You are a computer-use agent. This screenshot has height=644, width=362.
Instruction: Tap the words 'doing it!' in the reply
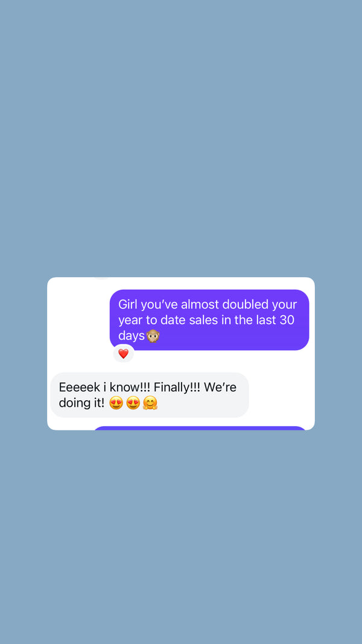point(81,403)
